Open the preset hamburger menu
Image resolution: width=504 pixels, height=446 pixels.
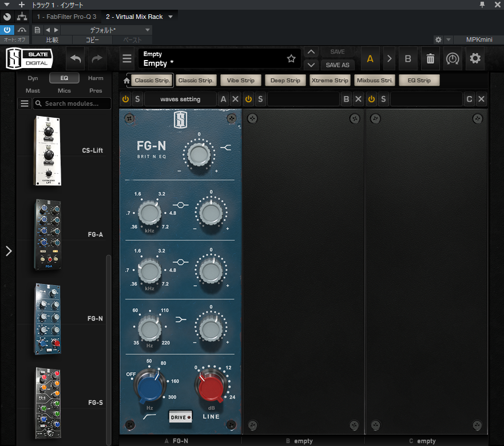[x=127, y=58]
